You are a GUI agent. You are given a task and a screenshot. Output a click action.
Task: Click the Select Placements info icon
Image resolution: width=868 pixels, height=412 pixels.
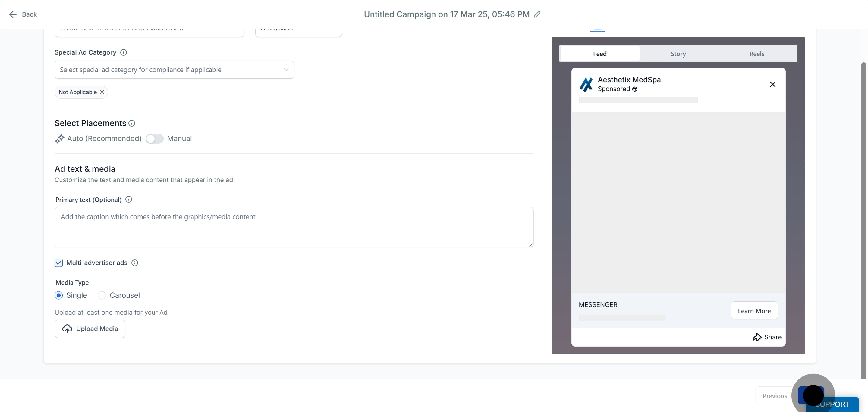(x=132, y=123)
